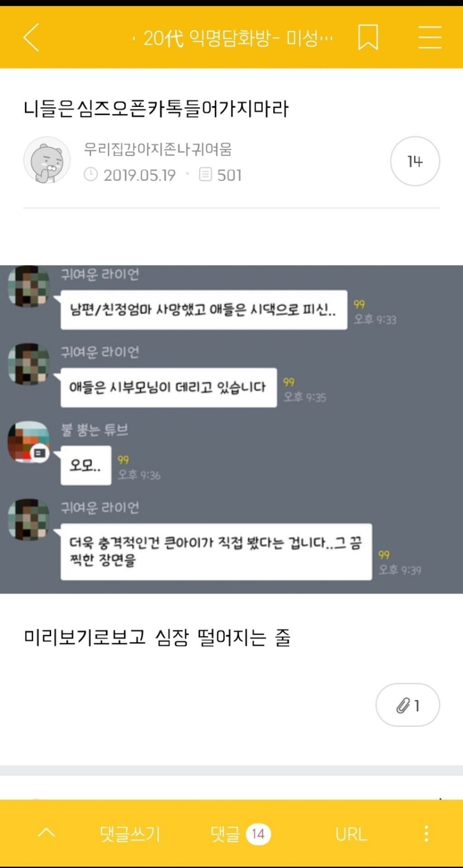Tap the pixelated avatar of 불 뿜는 튜브

pyautogui.click(x=29, y=442)
